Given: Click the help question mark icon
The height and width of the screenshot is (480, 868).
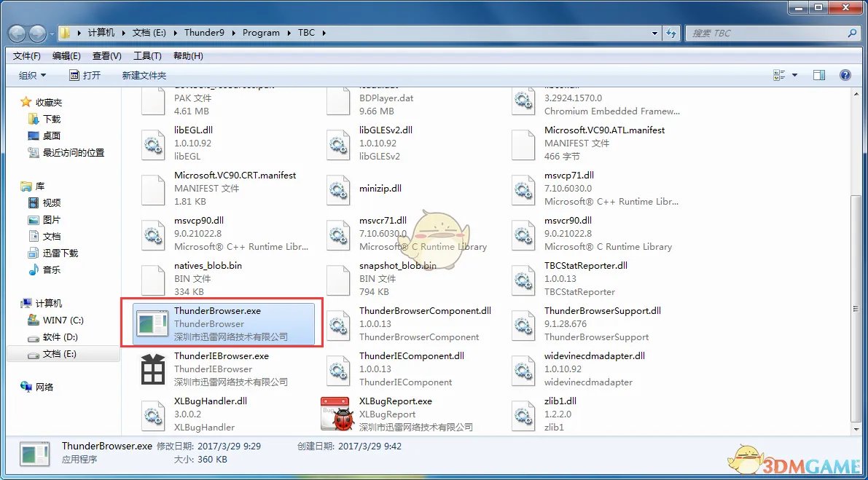Looking at the screenshot, I should (845, 75).
